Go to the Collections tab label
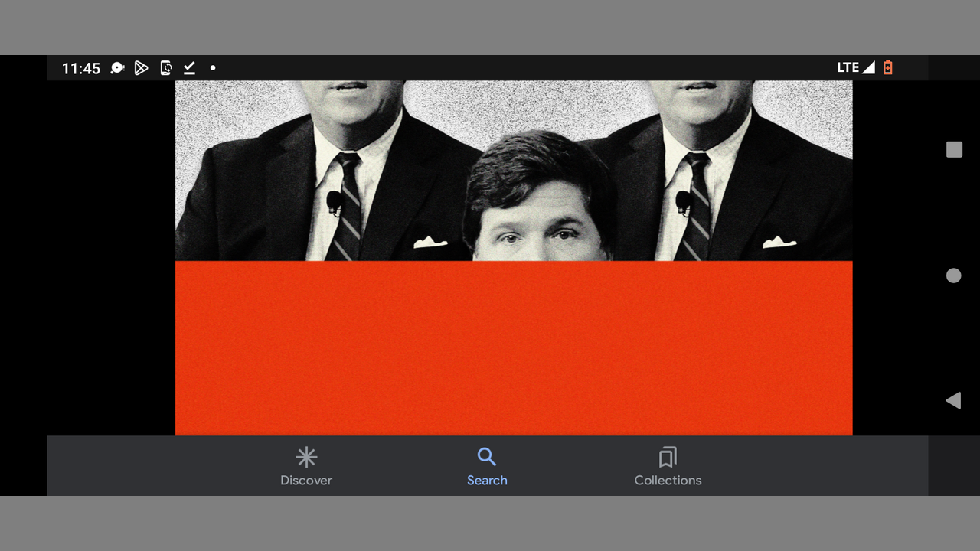 click(x=668, y=481)
